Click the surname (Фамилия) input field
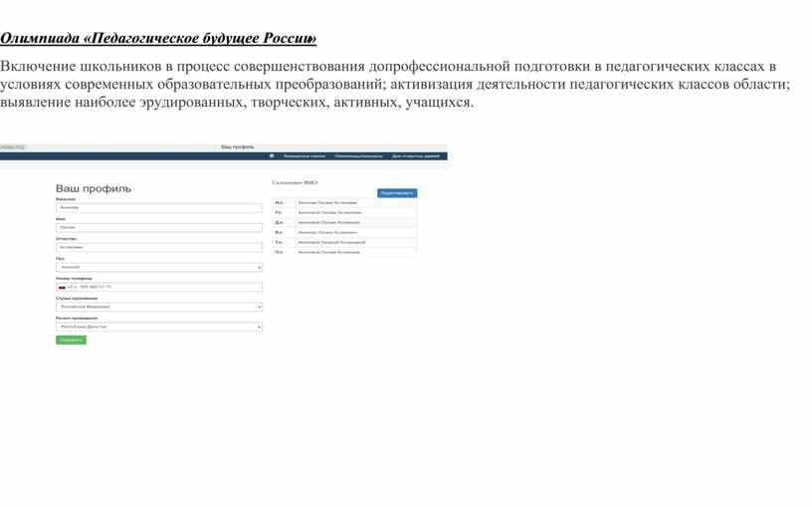Screen dimensions: 812x507 [x=159, y=207]
